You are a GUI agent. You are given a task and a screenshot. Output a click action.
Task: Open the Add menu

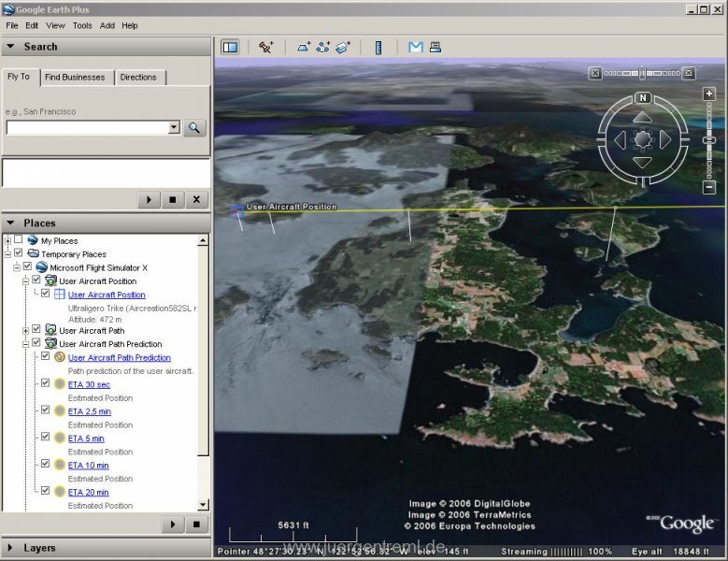pos(107,25)
